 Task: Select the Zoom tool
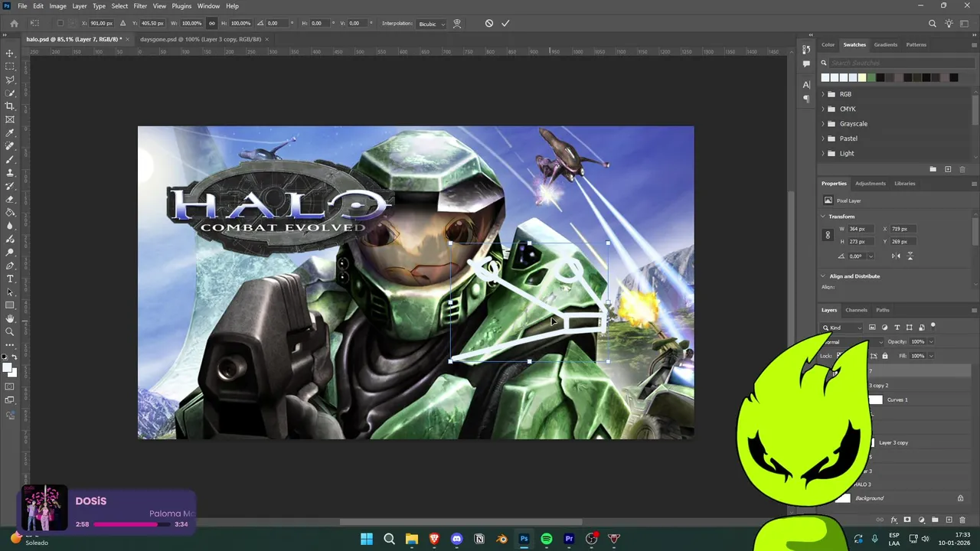(10, 331)
